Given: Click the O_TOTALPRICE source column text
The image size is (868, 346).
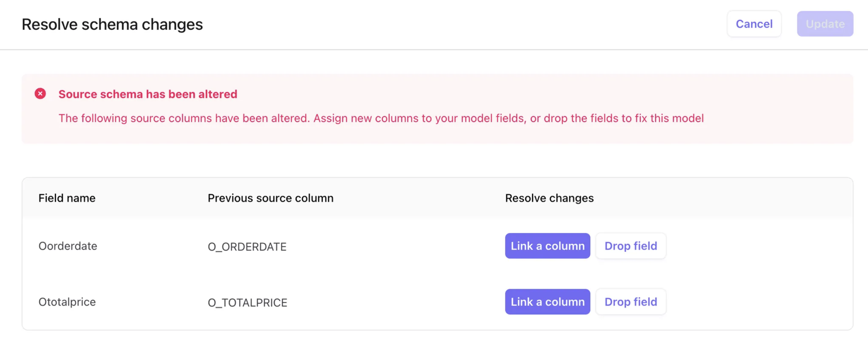Looking at the screenshot, I should (247, 303).
